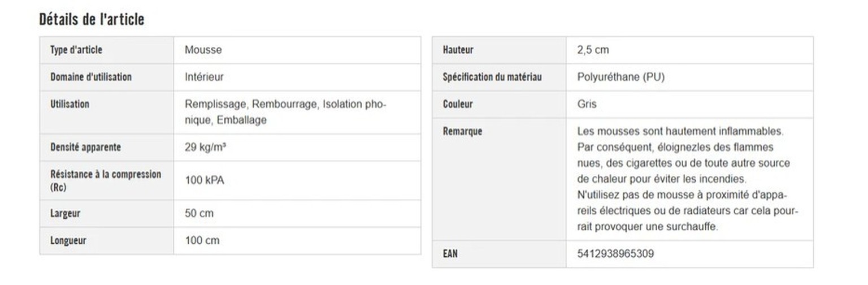Click the "Largeur" row label
Viewport: 868px width, 285px height.
(x=65, y=214)
